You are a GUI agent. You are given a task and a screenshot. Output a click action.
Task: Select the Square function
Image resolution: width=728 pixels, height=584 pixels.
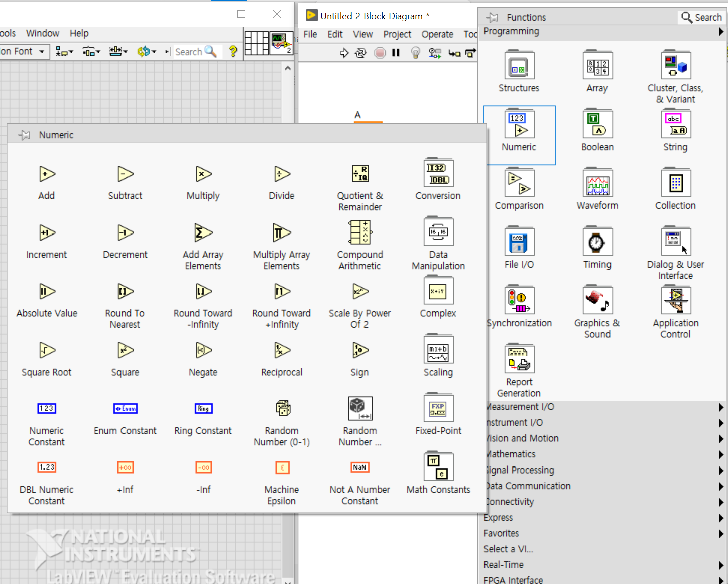tap(126, 351)
